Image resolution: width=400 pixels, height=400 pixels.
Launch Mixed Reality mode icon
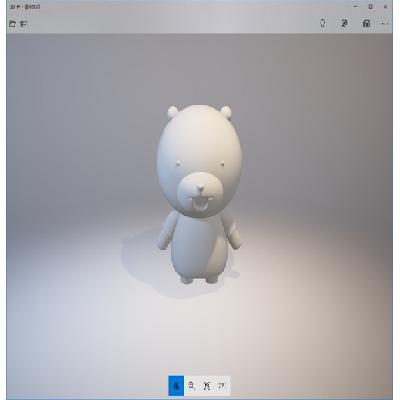[x=323, y=23]
